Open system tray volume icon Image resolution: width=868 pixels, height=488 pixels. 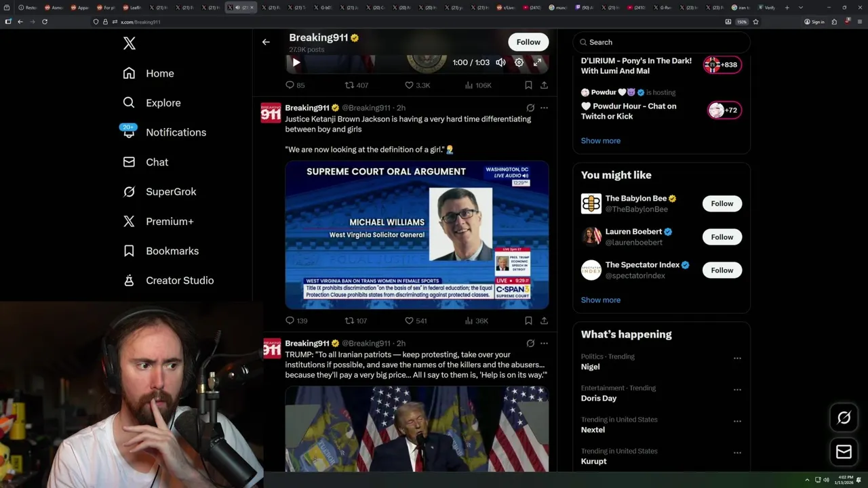826,480
